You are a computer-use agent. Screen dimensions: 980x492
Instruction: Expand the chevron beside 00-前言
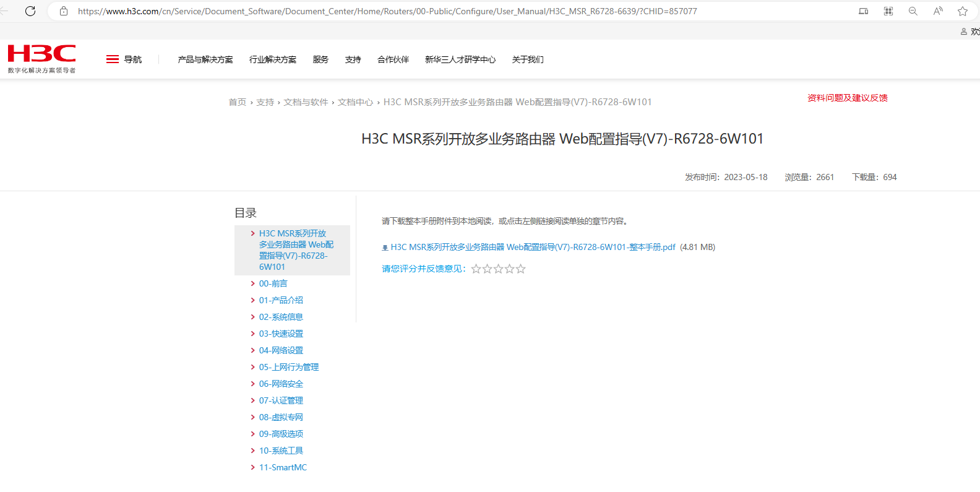(252, 283)
